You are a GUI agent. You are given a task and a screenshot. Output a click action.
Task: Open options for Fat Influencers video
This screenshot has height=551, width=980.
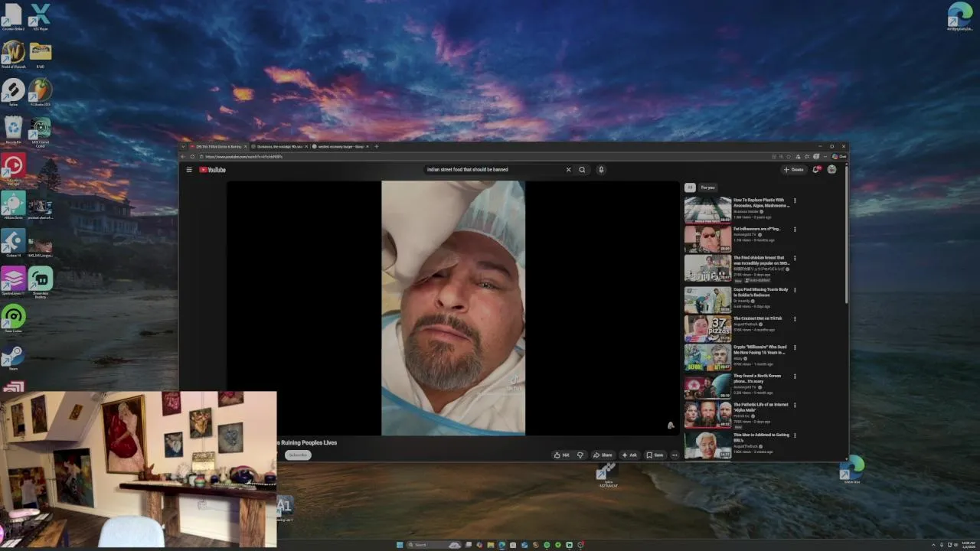point(795,229)
